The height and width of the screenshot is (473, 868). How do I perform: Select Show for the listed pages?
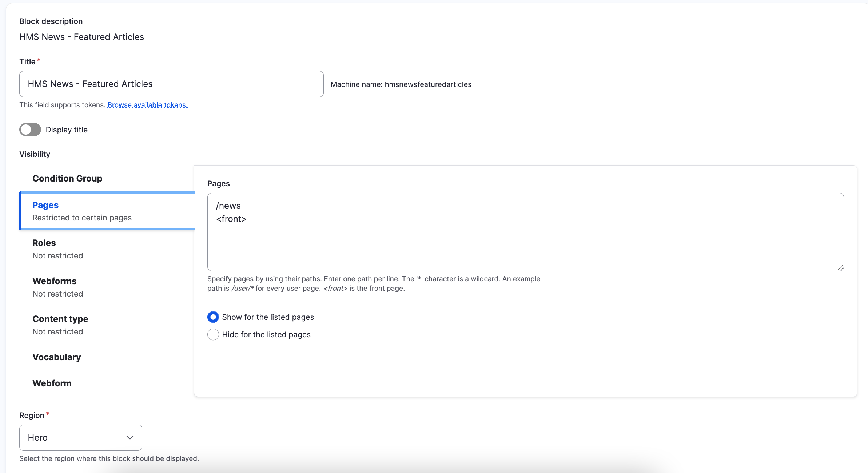coord(213,317)
